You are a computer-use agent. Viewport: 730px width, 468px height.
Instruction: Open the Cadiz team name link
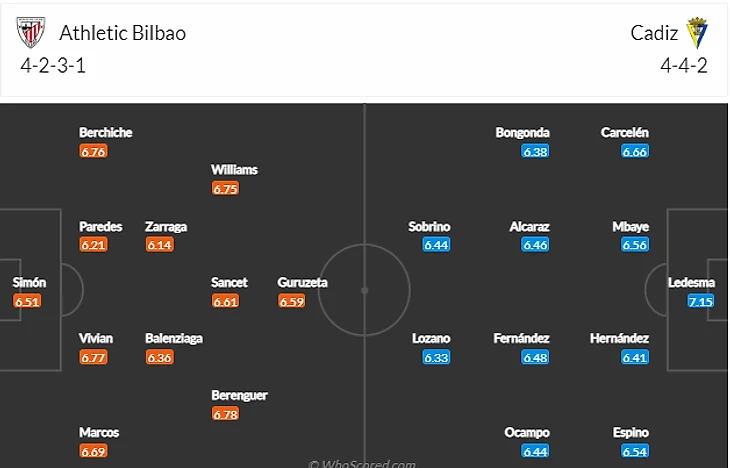654,32
